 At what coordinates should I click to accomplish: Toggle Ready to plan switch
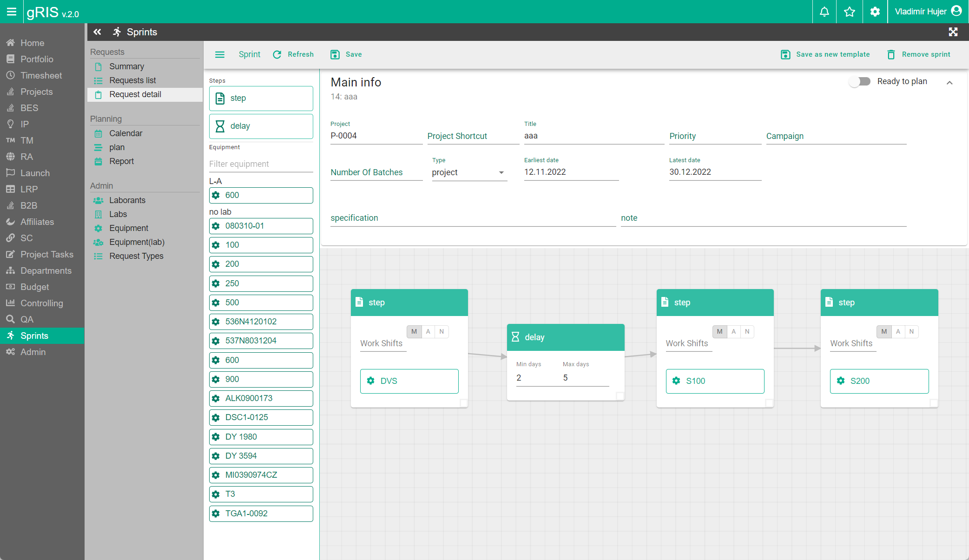click(860, 81)
